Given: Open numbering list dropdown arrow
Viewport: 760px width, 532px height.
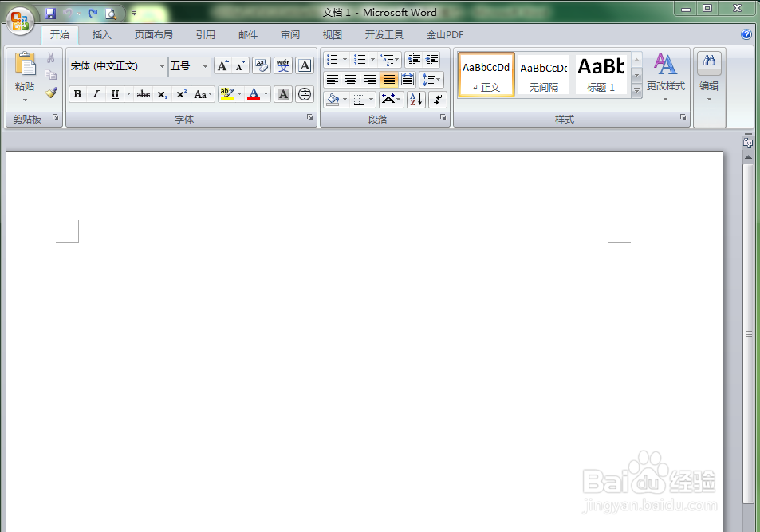Looking at the screenshot, I should point(372,60).
